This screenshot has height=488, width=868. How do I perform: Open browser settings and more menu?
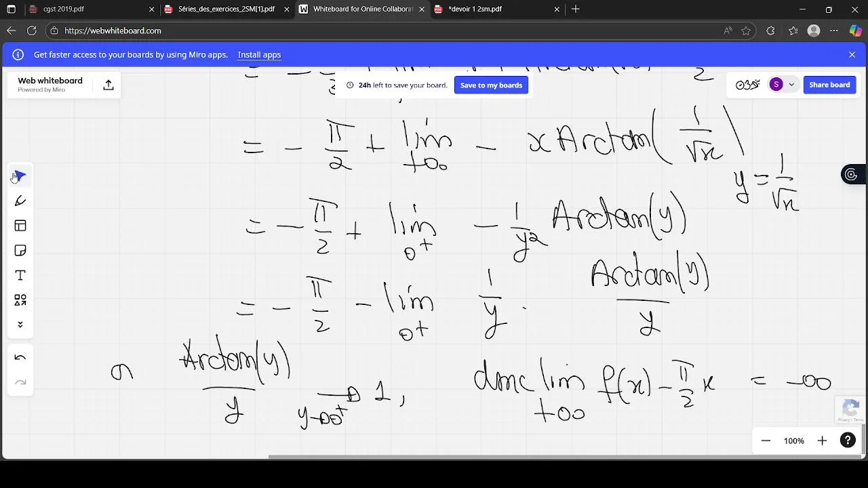(x=834, y=30)
